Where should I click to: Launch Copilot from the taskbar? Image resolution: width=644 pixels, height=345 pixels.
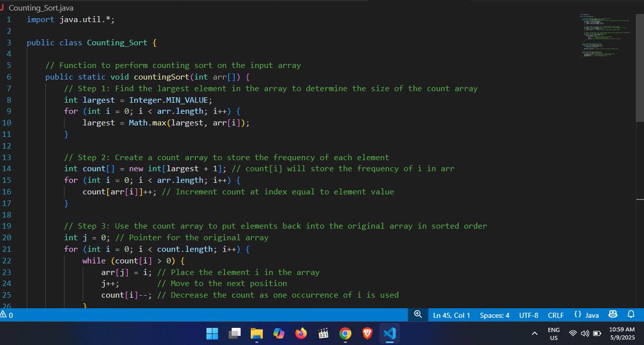coord(279,333)
